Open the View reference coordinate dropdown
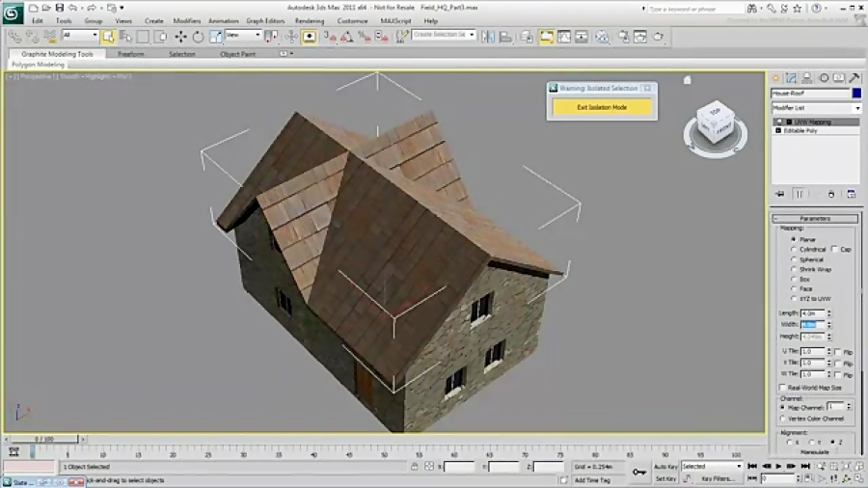The width and height of the screenshot is (868, 488). click(x=244, y=36)
